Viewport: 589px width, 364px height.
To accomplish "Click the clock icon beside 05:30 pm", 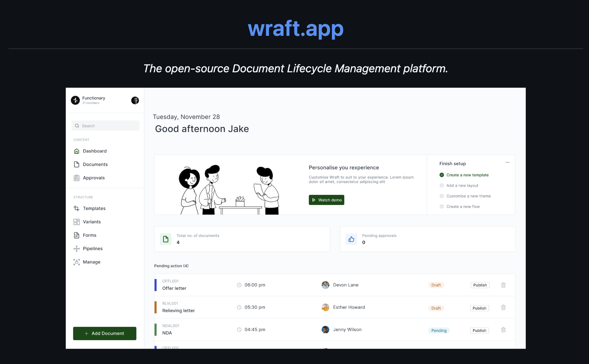I will (x=239, y=307).
